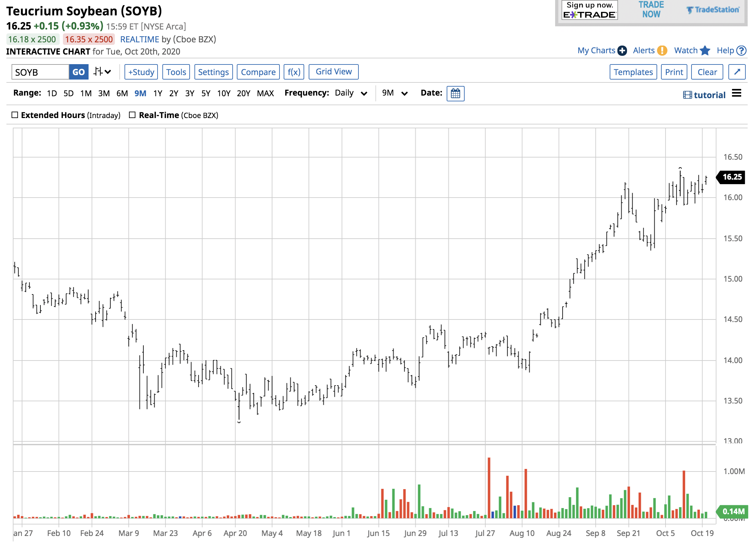Viewport: 756px width, 544px height.
Task: Click the TradeStation logo
Action: point(713,10)
